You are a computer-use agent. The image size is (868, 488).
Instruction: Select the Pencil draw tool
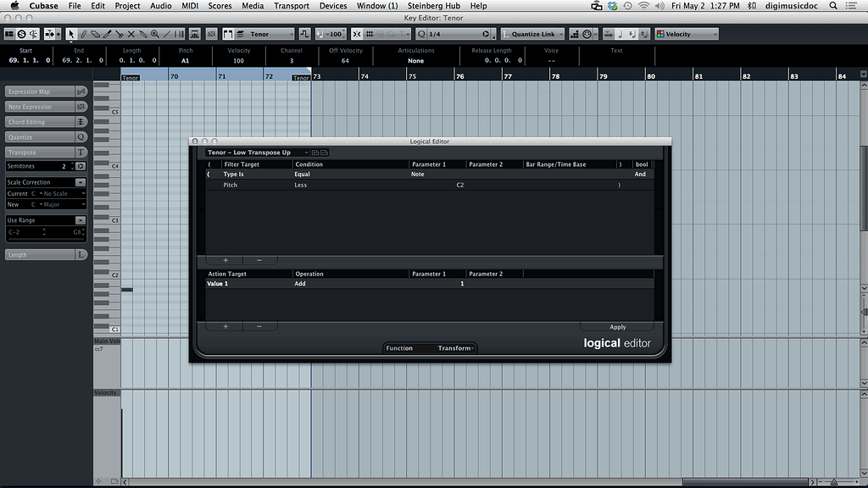click(x=83, y=34)
